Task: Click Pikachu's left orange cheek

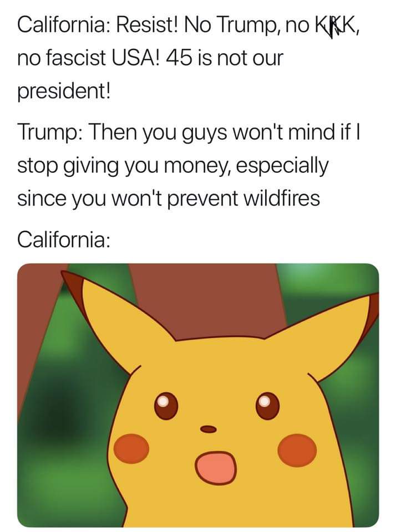Action: 131,448
